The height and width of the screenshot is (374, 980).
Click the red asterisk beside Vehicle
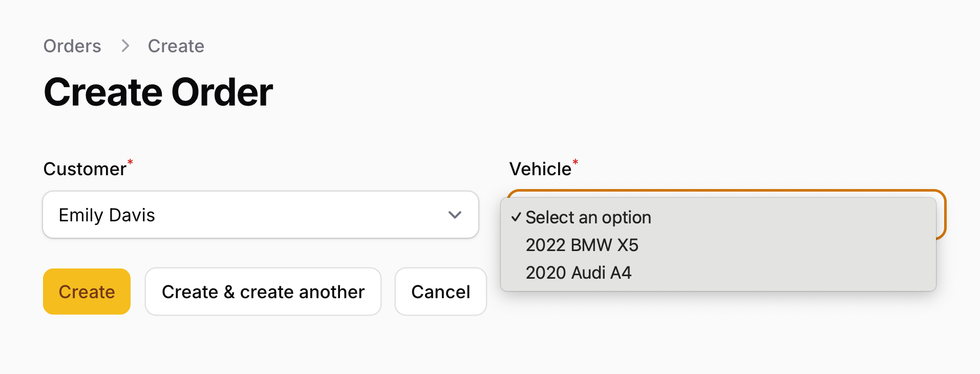pos(575,162)
